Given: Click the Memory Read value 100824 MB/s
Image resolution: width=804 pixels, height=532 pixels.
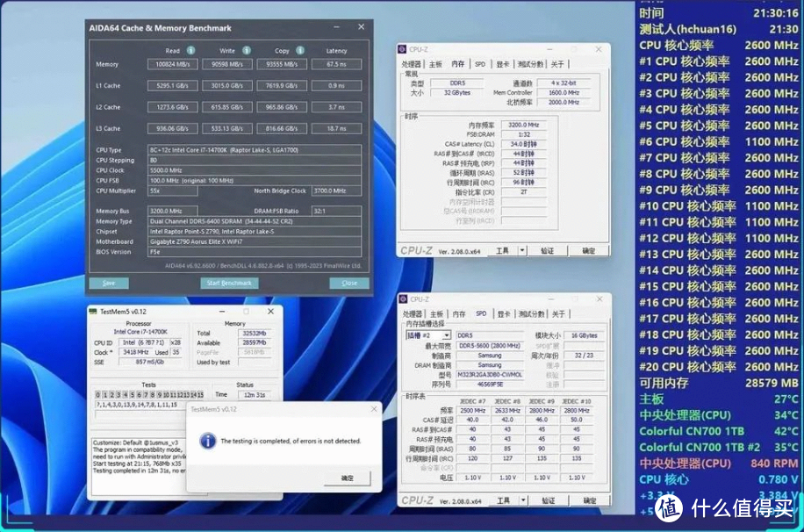Looking at the screenshot, I should pos(173,64).
